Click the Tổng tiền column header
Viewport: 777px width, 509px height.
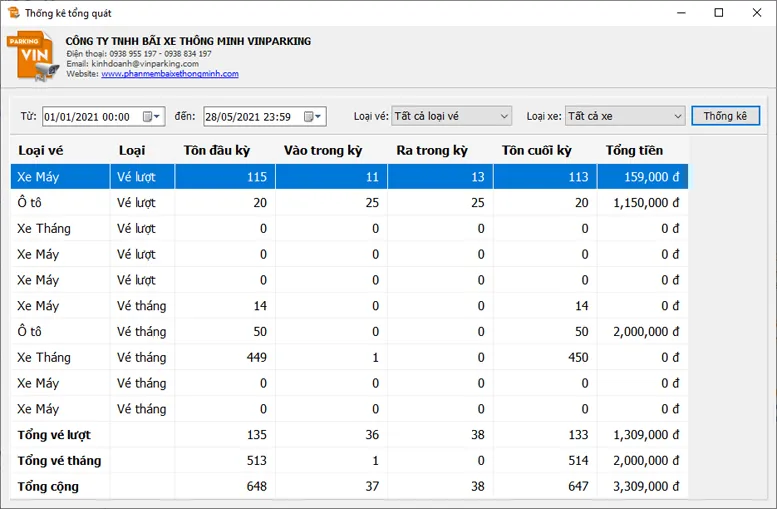pyautogui.click(x=633, y=151)
